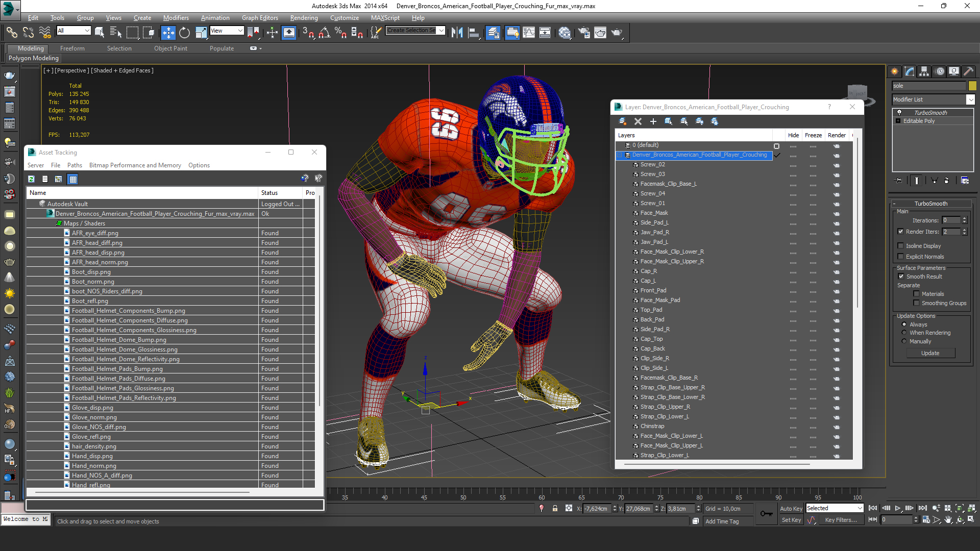Click the Unlink Selection tool
This screenshot has height=551, width=980.
coord(28,33)
